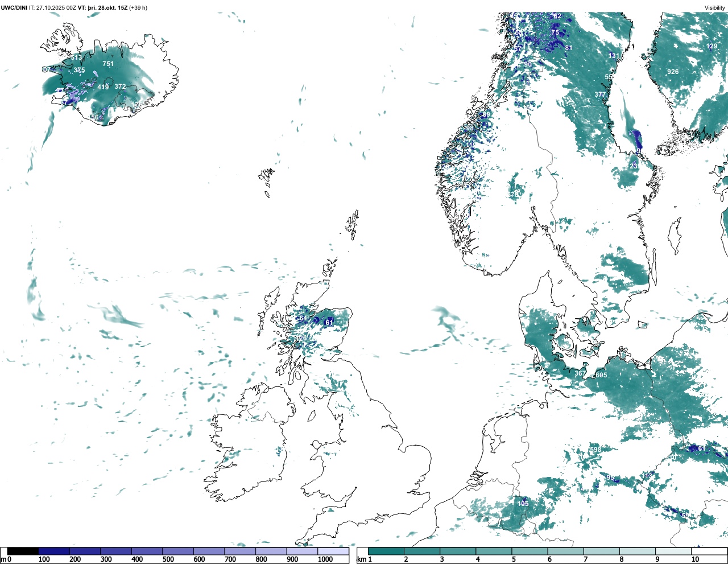728x564 pixels.
Task: Click the '1000' tick label in metre legend
Action: (325, 559)
